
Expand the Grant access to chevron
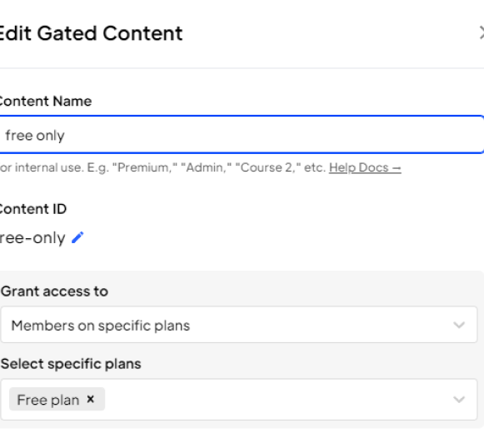[459, 325]
